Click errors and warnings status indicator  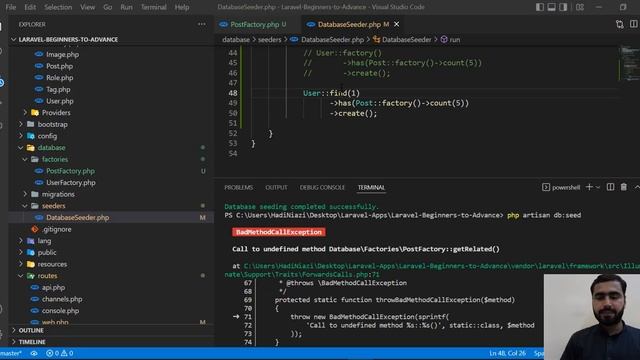pos(60,353)
